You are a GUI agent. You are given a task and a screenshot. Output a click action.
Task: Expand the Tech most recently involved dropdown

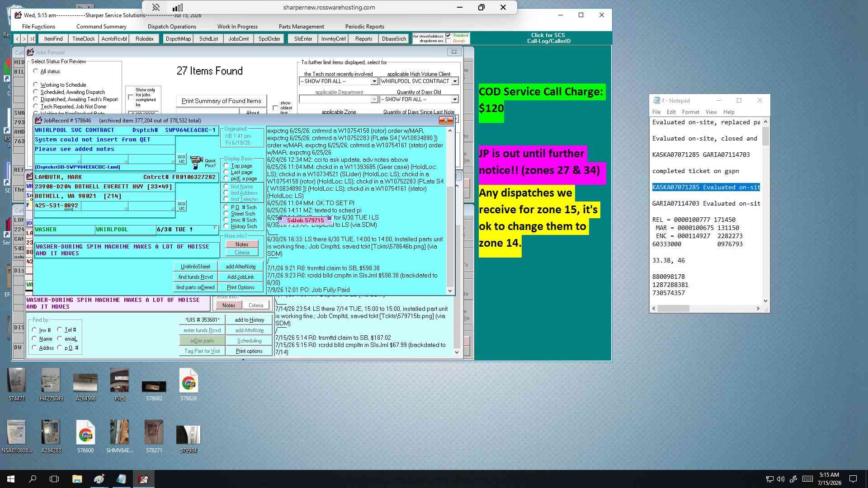click(374, 81)
